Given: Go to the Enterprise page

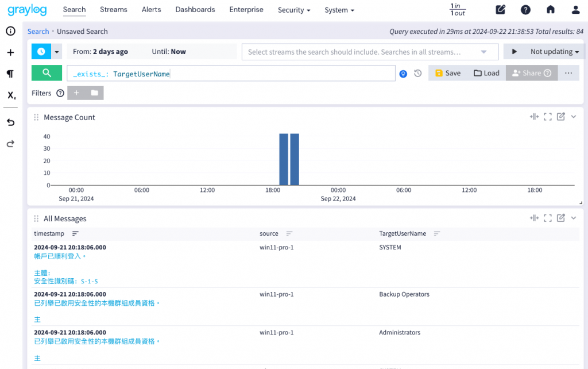Looking at the screenshot, I should point(246,10).
